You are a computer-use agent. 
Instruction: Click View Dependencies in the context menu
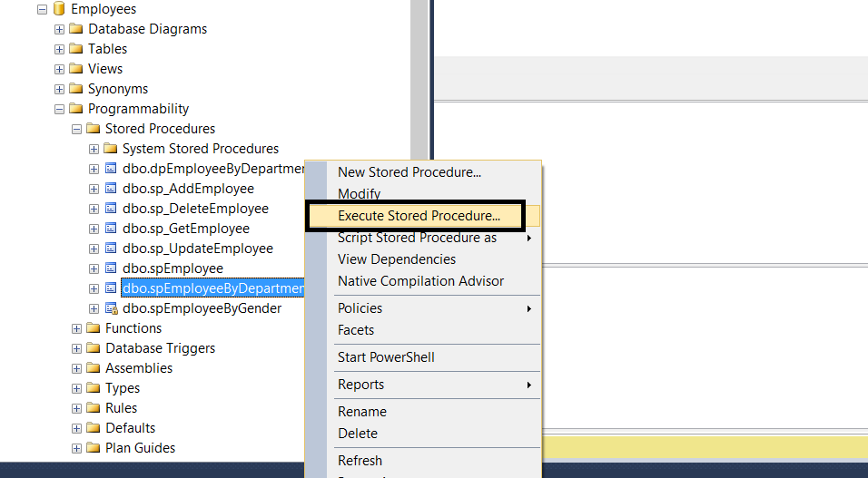coord(397,259)
